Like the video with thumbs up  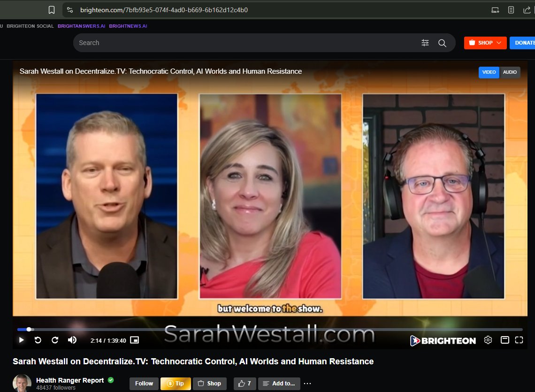click(x=245, y=384)
